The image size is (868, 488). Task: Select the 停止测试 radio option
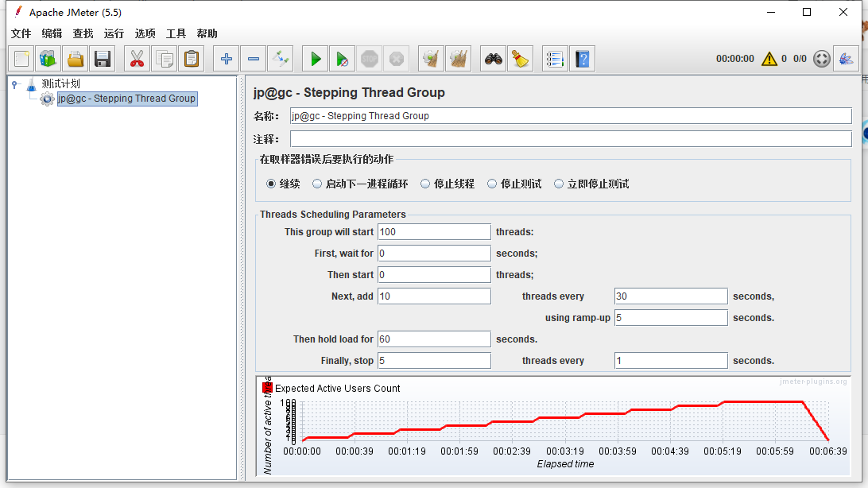tap(491, 184)
